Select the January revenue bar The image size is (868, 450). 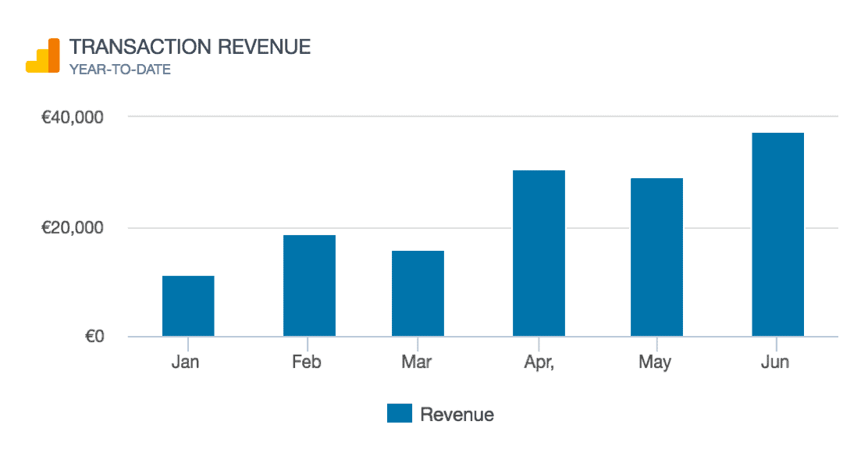point(188,306)
